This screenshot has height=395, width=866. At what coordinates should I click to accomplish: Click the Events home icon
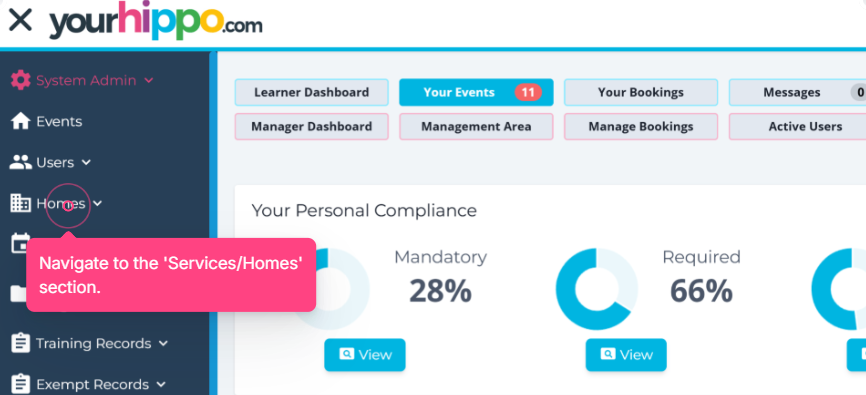tap(20, 122)
